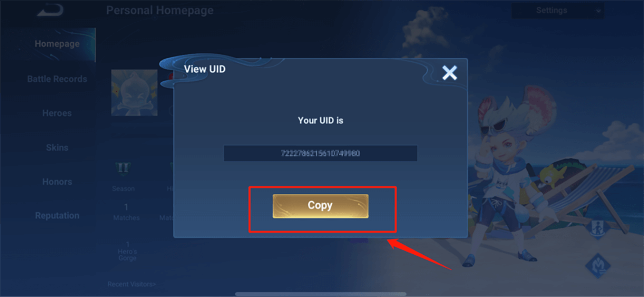Open the Reputation tab

pyautogui.click(x=57, y=216)
